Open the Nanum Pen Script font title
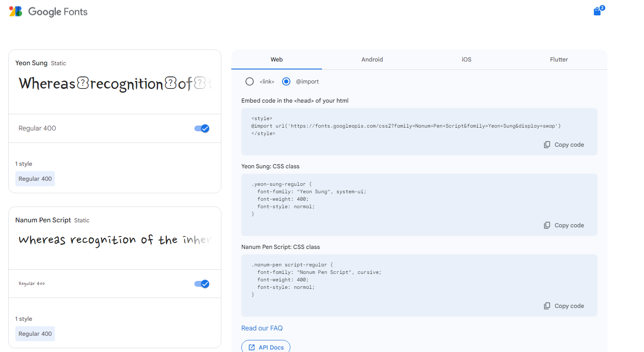This screenshot has width=644, height=352. (x=43, y=220)
